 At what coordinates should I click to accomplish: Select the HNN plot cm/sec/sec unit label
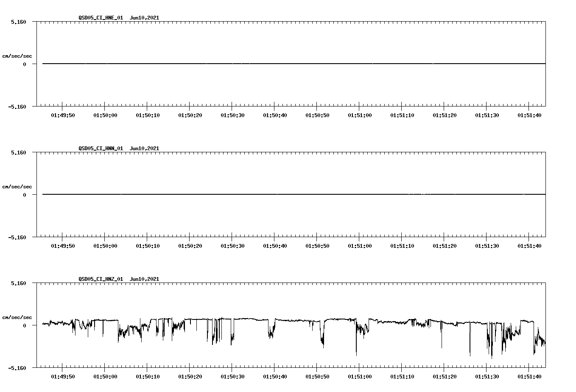[17, 187]
